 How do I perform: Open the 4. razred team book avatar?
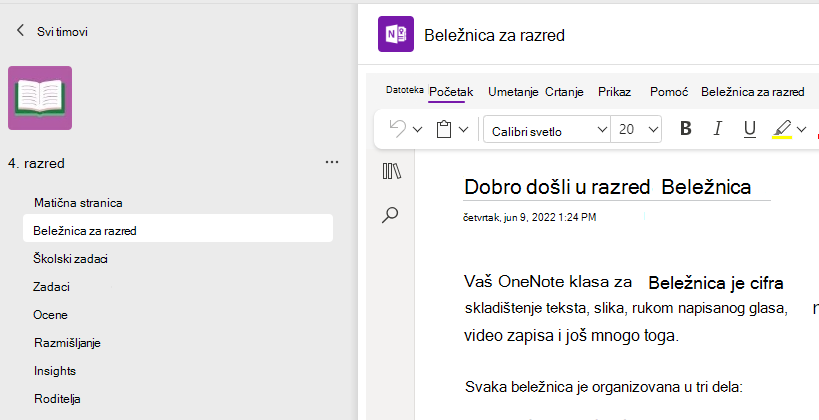(40, 98)
